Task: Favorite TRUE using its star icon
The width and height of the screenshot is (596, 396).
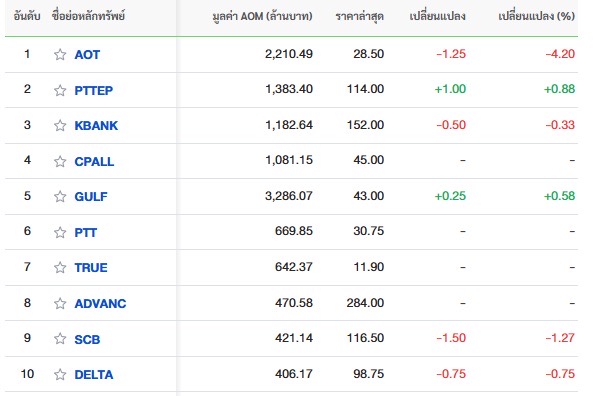Action: pyautogui.click(x=60, y=268)
